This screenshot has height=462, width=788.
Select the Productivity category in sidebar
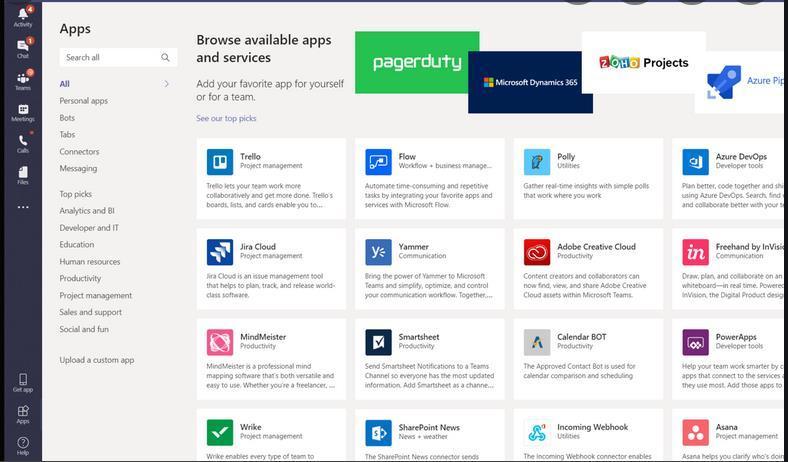click(80, 279)
